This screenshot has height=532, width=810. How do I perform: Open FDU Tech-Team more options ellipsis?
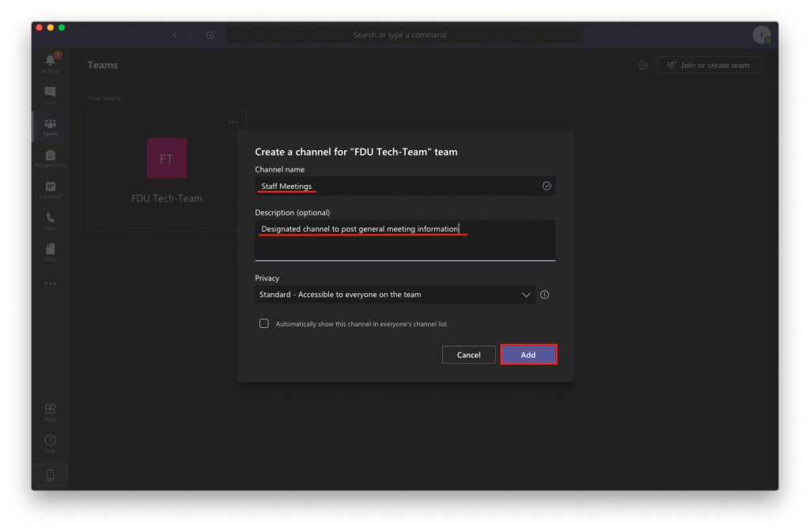tap(233, 123)
